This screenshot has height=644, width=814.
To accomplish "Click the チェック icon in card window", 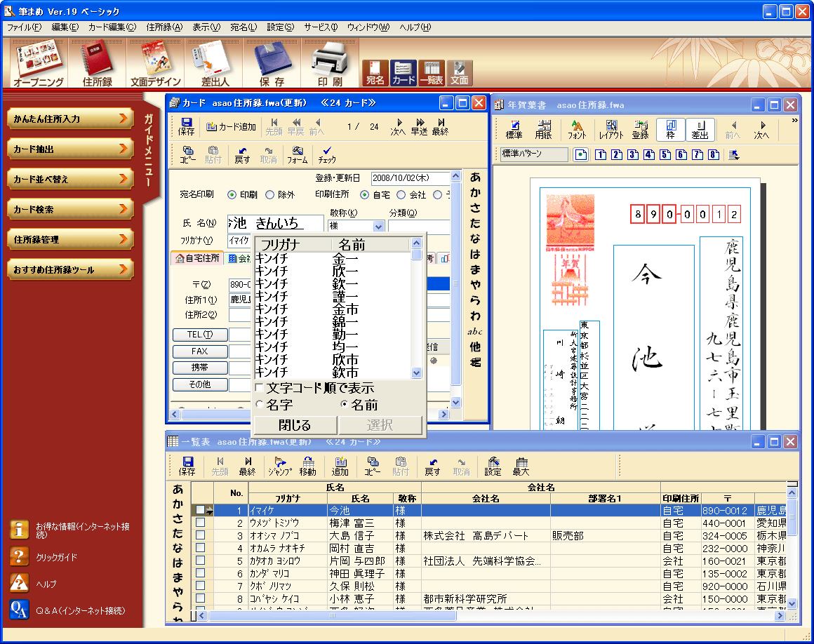I will click(x=327, y=154).
